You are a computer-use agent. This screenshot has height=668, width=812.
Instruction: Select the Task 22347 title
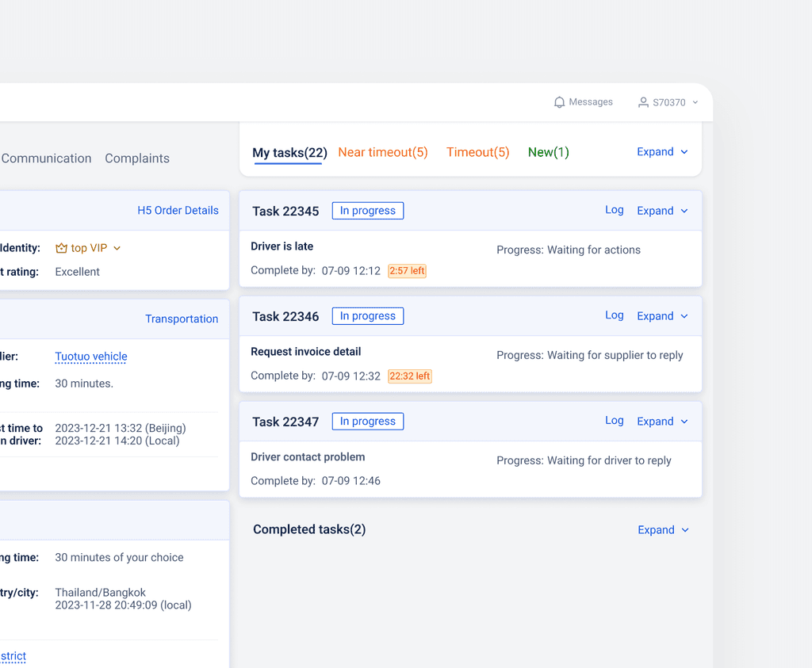click(x=285, y=422)
